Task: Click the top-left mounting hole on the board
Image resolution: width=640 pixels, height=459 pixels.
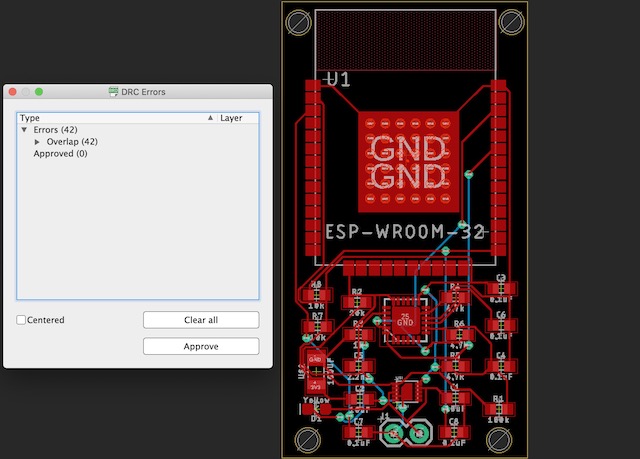Action: tap(300, 20)
